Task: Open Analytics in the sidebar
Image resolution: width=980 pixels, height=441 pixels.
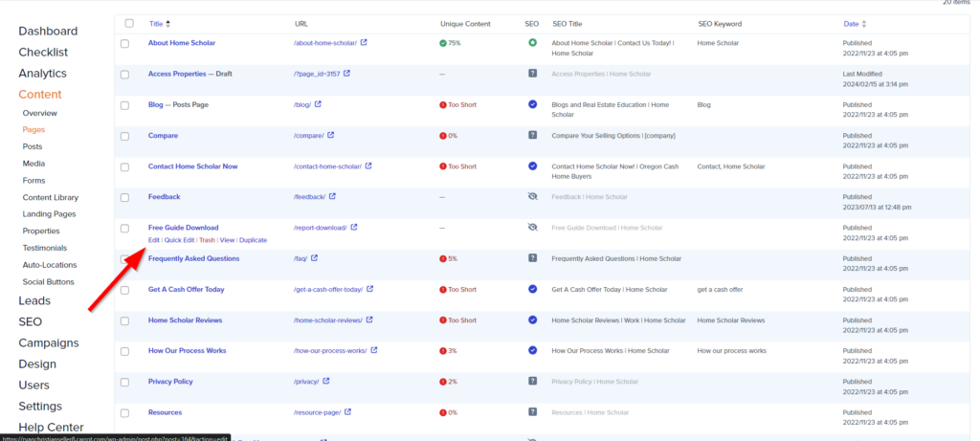Action: tap(42, 73)
